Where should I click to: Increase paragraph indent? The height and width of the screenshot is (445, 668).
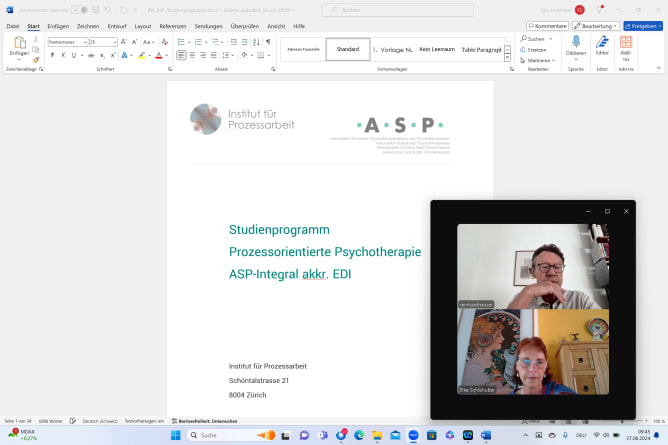click(244, 42)
